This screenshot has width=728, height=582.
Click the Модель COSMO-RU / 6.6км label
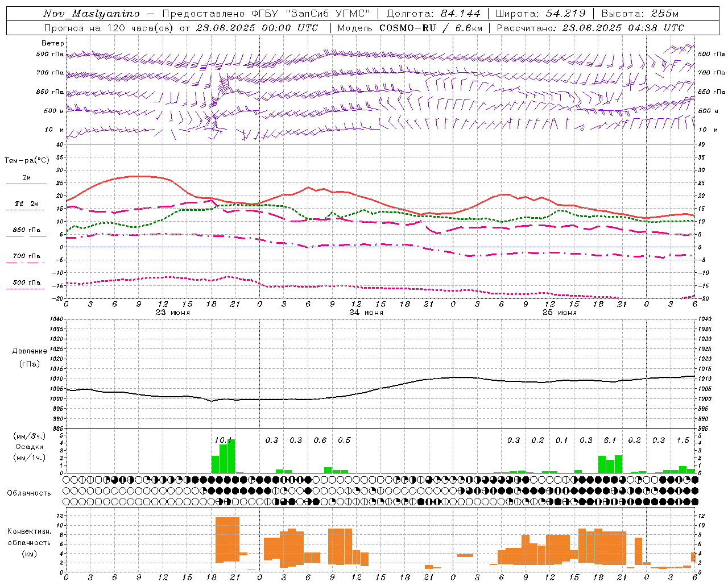(x=409, y=28)
